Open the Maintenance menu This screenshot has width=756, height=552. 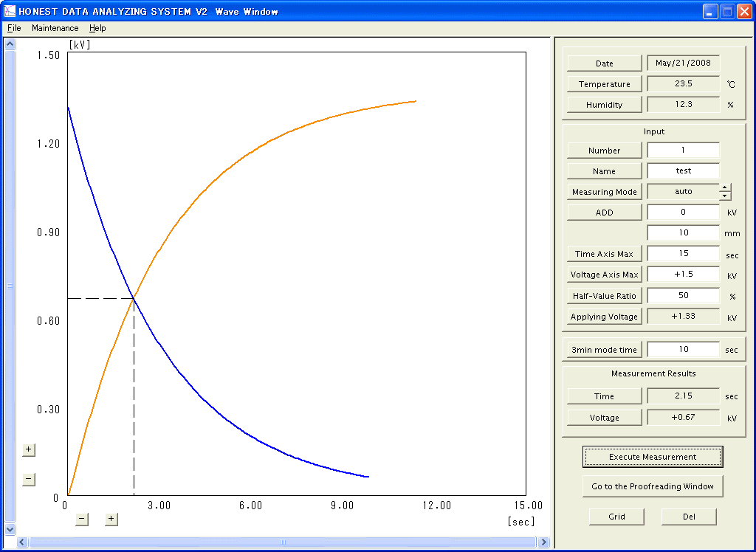[x=55, y=28]
